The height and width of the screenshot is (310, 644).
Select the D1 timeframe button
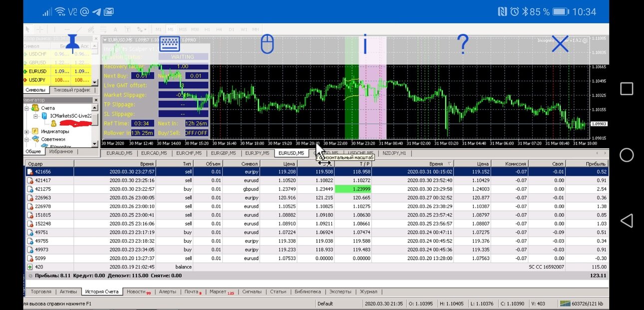point(231,29)
